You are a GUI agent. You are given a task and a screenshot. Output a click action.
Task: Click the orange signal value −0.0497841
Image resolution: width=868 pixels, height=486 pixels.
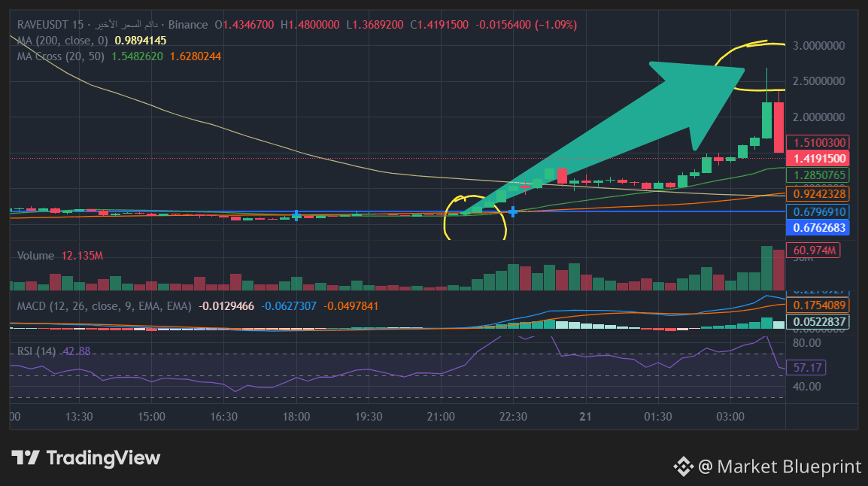pyautogui.click(x=351, y=306)
